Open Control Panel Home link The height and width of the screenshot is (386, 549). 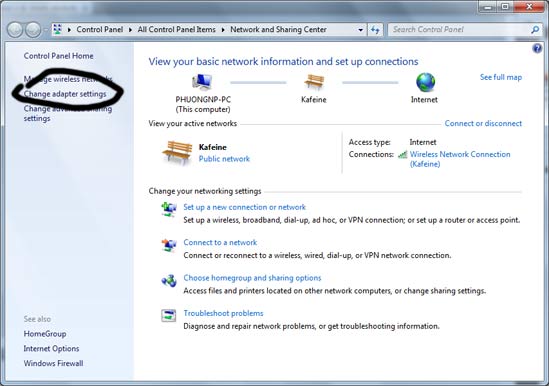coord(58,56)
